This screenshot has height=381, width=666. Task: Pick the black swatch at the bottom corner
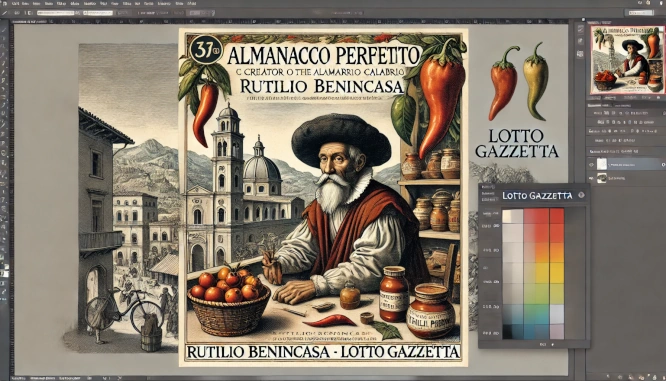[507, 331]
